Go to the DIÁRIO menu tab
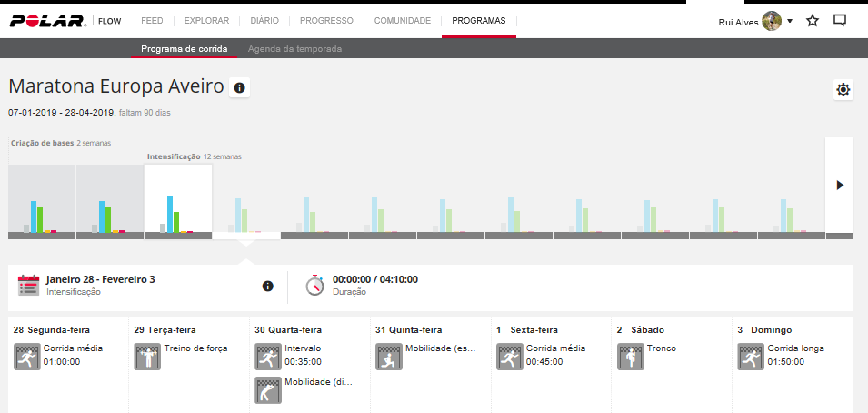 pyautogui.click(x=265, y=20)
